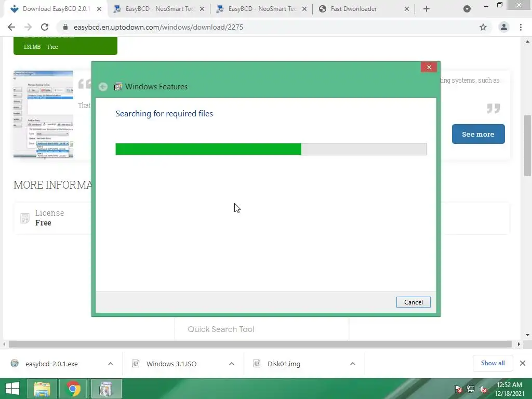The height and width of the screenshot is (399, 532).
Task: Click the green progress bar
Action: point(271,149)
